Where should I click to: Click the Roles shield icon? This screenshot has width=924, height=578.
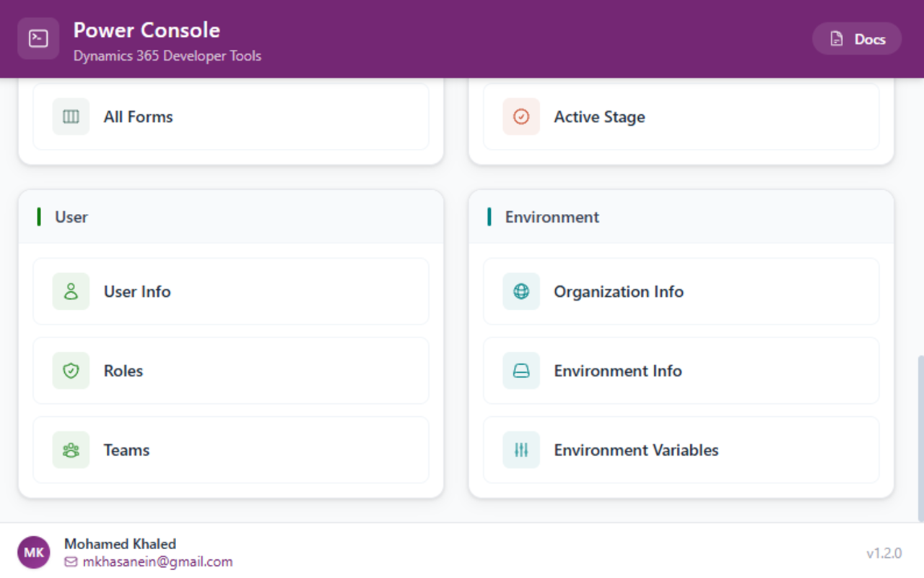(71, 371)
